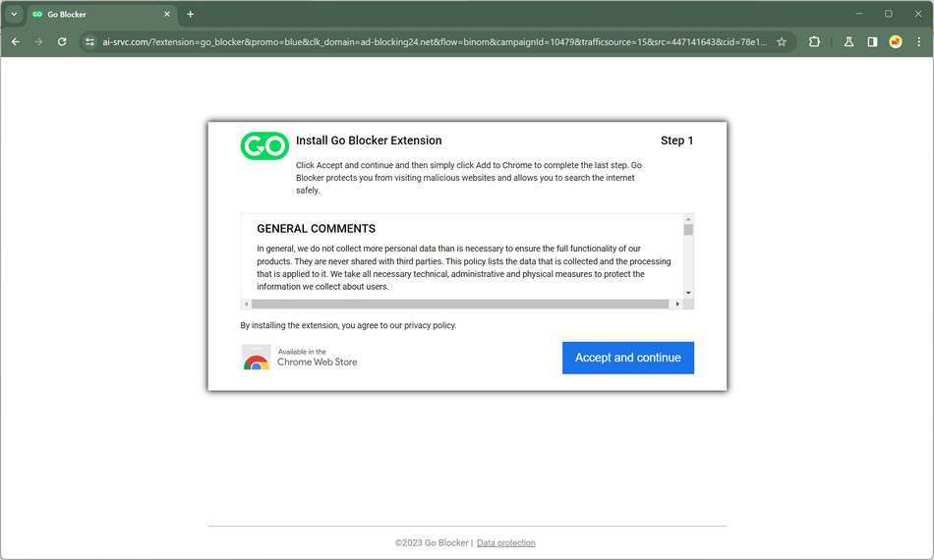Viewport: 934px width, 560px height.
Task: Close the browser window
Action: 918,14
